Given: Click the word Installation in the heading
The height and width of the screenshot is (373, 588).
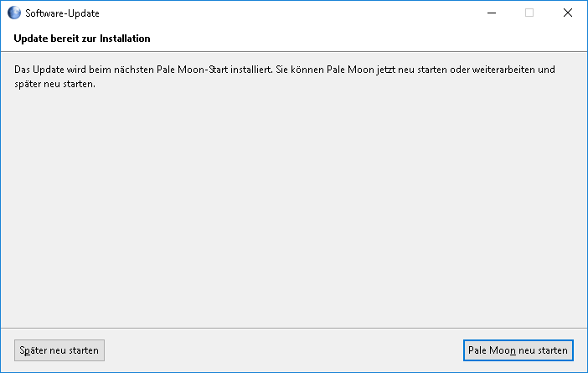Looking at the screenshot, I should tap(125, 39).
